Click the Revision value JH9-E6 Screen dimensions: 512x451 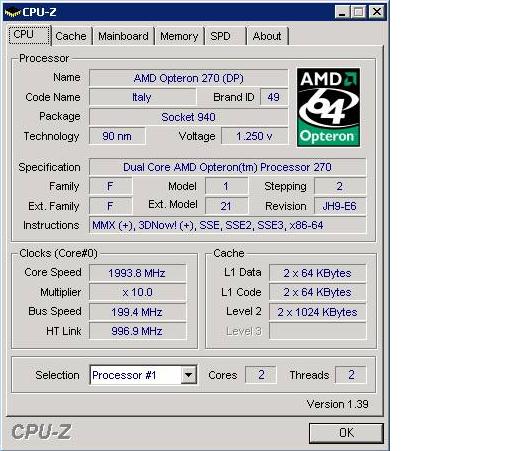(340, 206)
